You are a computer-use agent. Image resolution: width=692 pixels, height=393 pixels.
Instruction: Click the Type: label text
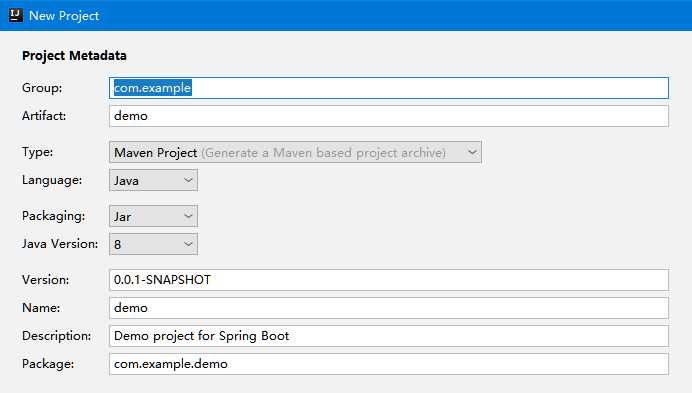[x=38, y=152]
